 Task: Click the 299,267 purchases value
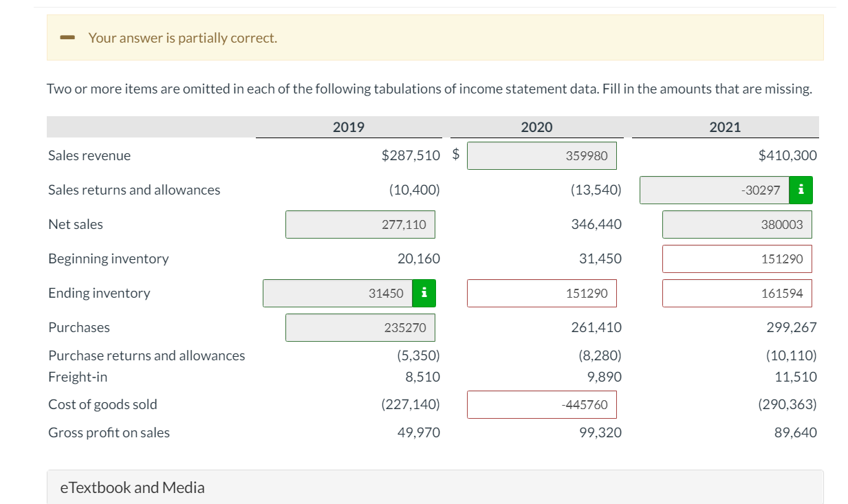pyautogui.click(x=792, y=327)
